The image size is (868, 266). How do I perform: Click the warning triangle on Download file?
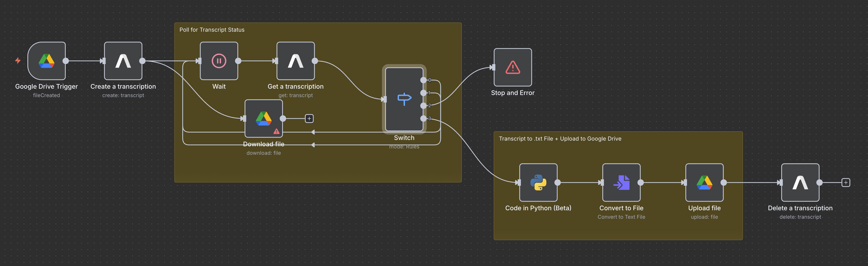point(276,132)
